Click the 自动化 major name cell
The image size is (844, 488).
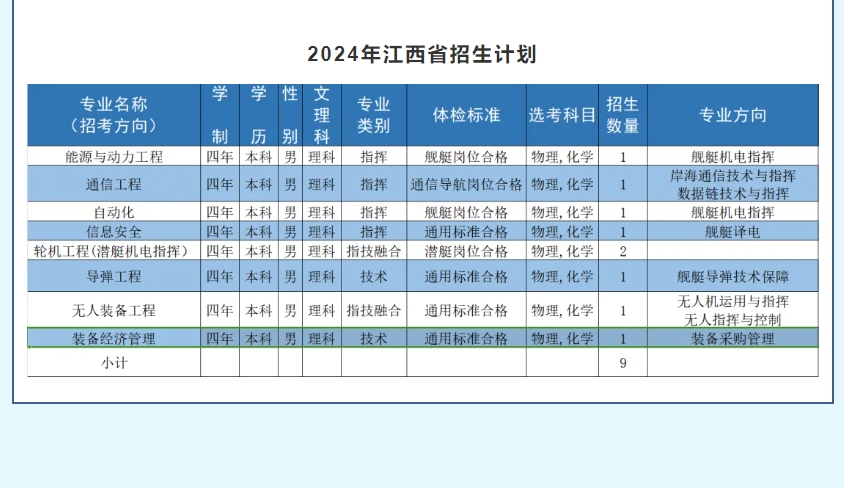pyautogui.click(x=114, y=212)
